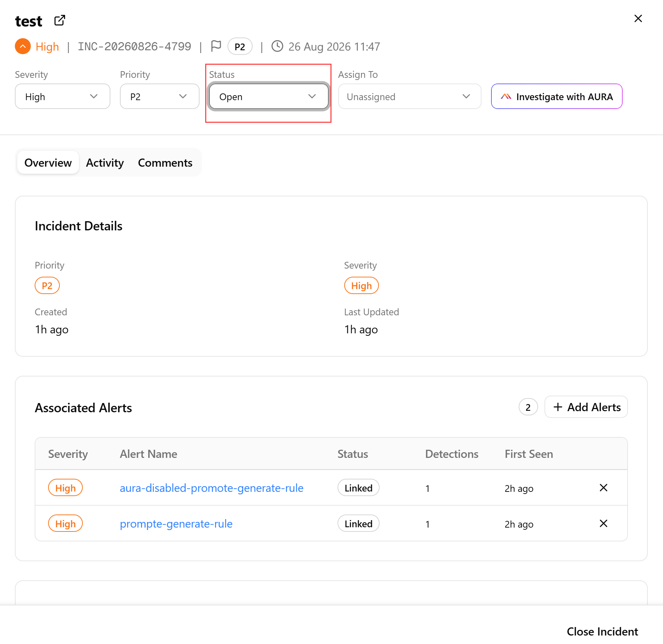Screen dimensions: 663x644
Task: Expand the Assign To dropdown
Action: click(x=410, y=97)
